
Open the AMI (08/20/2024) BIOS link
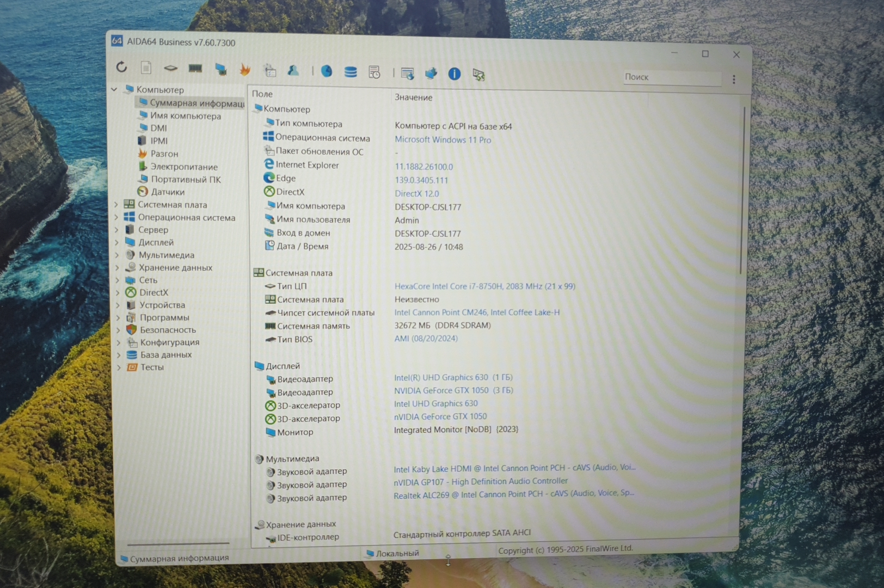click(x=426, y=339)
